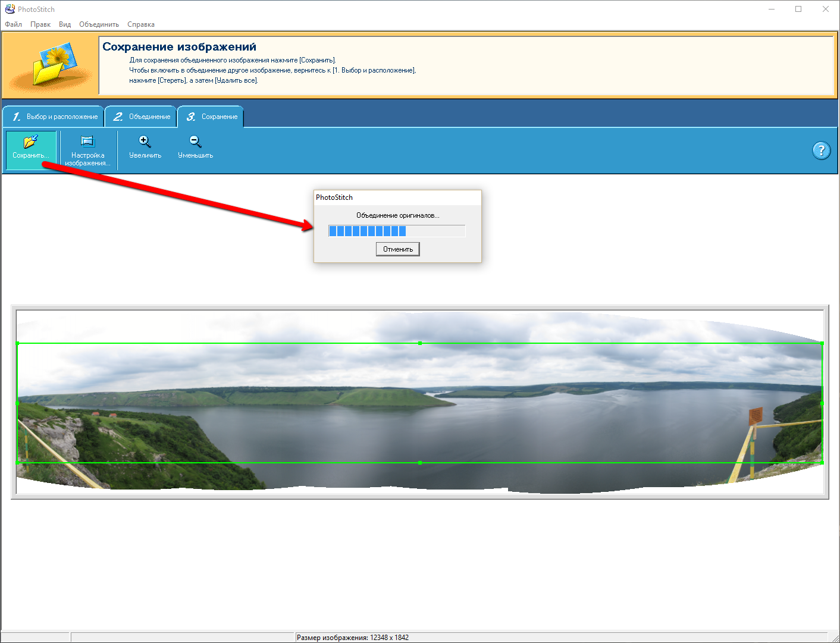Click the top-center green crop handle
This screenshot has width=840, height=643.
click(420, 343)
